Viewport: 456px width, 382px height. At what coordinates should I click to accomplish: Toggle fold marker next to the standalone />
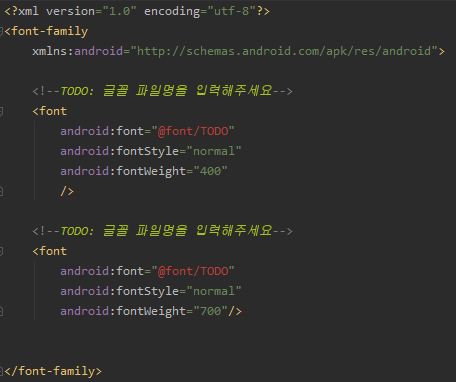pyautogui.click(x=1, y=191)
